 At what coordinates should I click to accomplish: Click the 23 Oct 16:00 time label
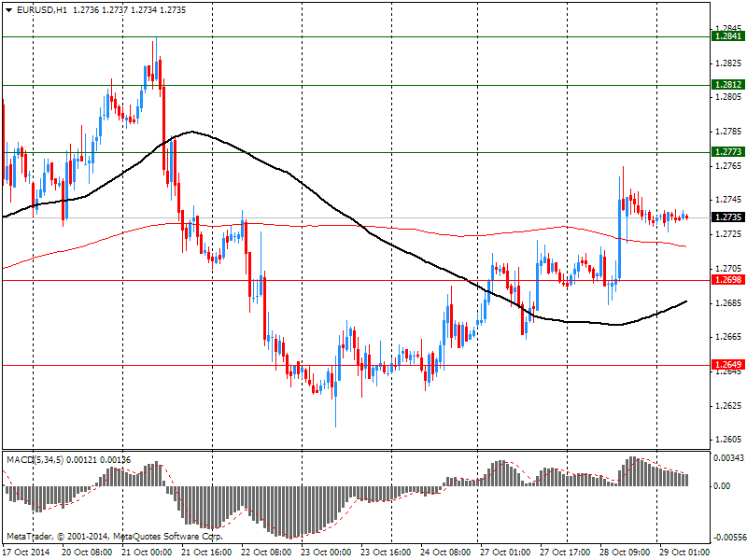pos(386,553)
